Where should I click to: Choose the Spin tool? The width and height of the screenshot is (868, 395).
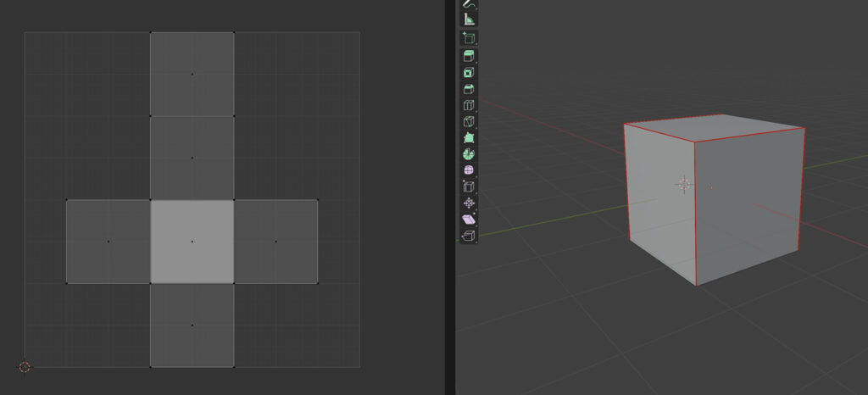pyautogui.click(x=469, y=153)
